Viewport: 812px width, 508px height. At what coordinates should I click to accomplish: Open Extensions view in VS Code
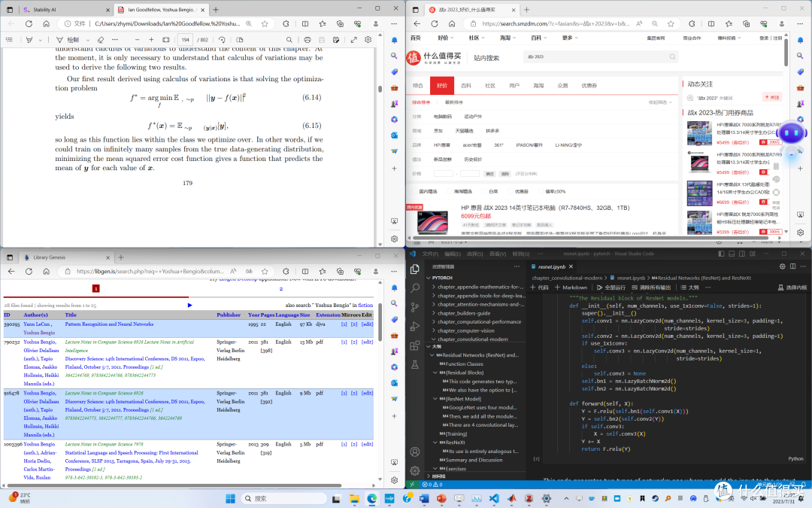(x=415, y=345)
